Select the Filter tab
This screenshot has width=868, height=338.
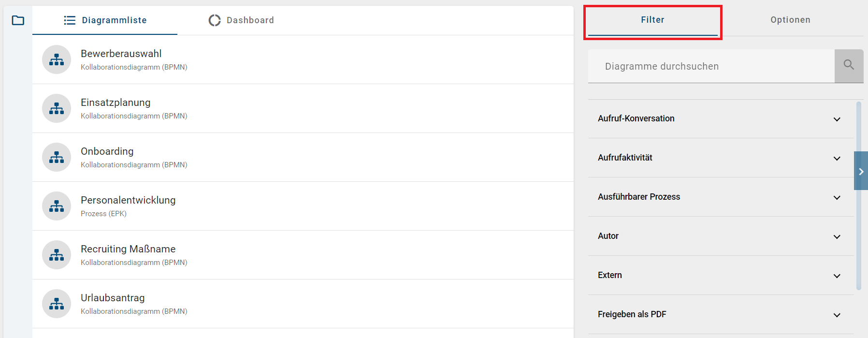(652, 20)
